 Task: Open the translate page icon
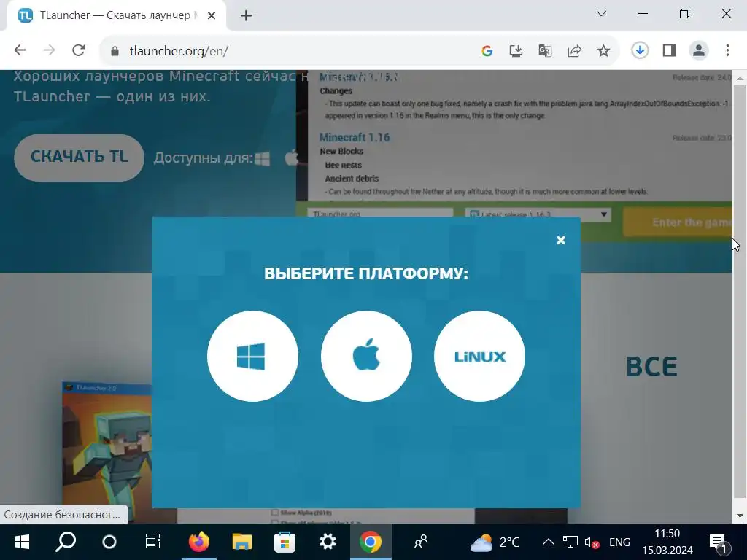pyautogui.click(x=545, y=51)
